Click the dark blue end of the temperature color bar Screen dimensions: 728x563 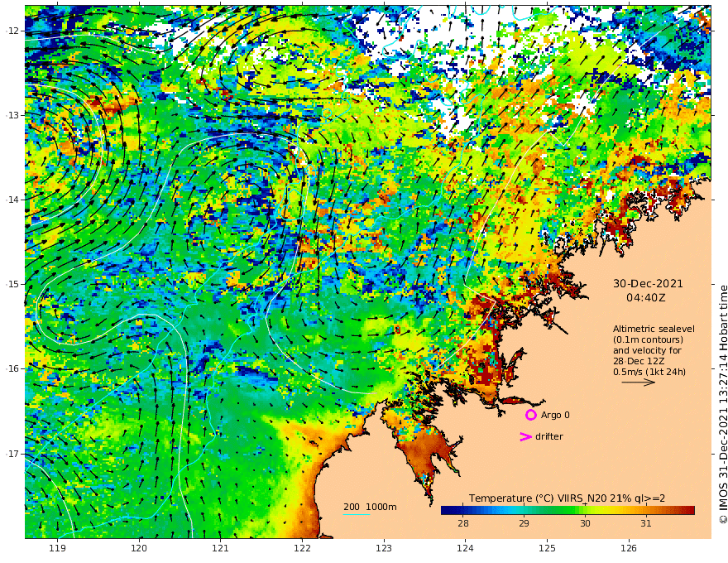tap(448, 510)
